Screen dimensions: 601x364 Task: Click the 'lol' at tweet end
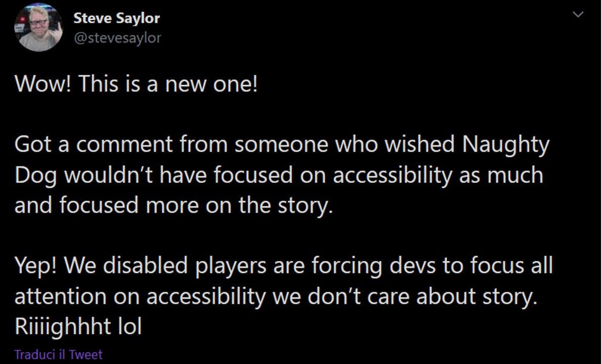coord(130,327)
